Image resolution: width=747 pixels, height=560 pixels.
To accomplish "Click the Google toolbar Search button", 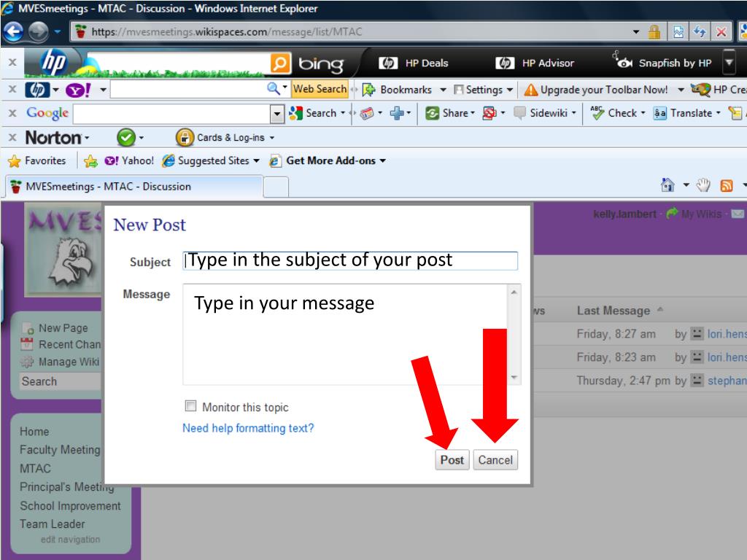I will tap(313, 113).
